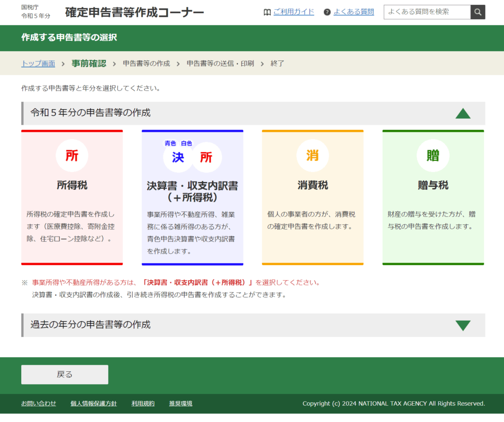Viewport: 504px width, 422px height.
Task: Open the 個人情報保護方針 footer link
Action: pos(94,403)
